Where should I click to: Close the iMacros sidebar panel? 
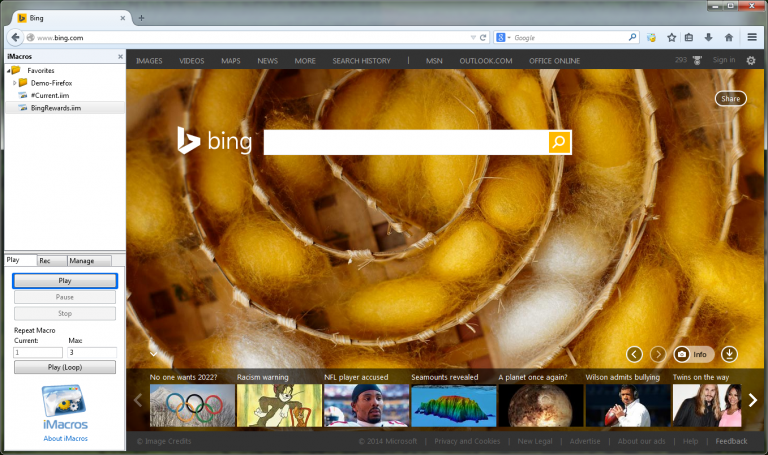[120, 56]
